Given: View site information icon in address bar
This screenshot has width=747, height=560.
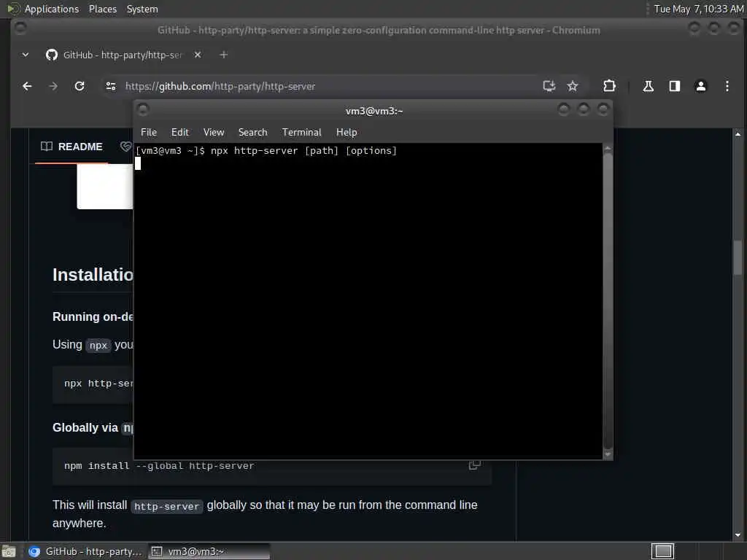Looking at the screenshot, I should coord(111,86).
